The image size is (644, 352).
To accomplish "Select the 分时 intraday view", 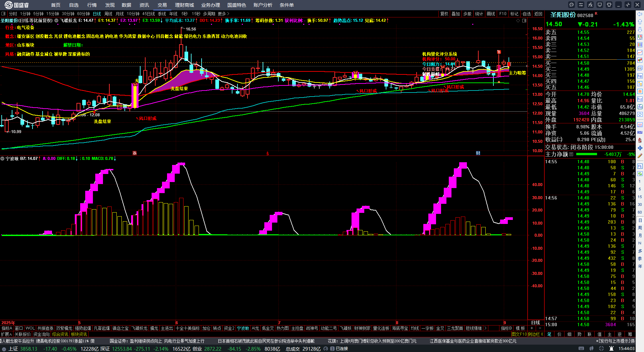I will 13,14.
